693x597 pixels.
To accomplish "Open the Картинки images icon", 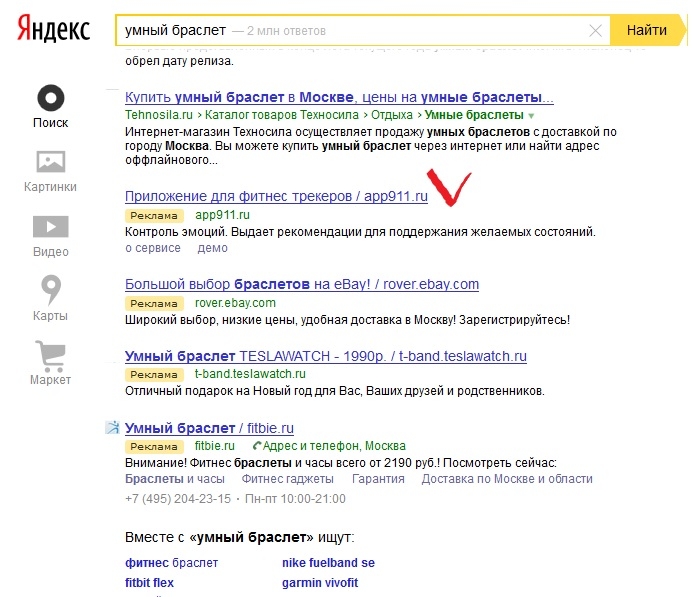I will 51,162.
